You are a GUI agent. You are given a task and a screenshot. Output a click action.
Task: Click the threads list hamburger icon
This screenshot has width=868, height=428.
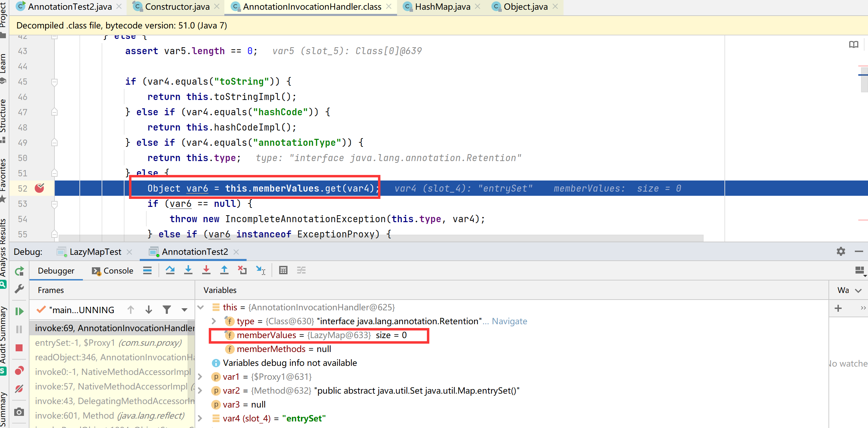(147, 270)
